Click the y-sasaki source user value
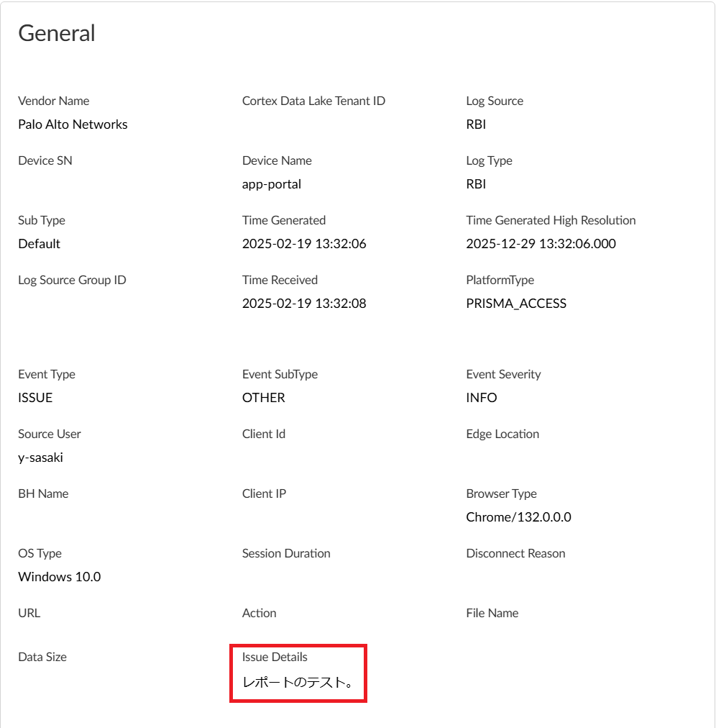This screenshot has width=716, height=728. [40, 458]
